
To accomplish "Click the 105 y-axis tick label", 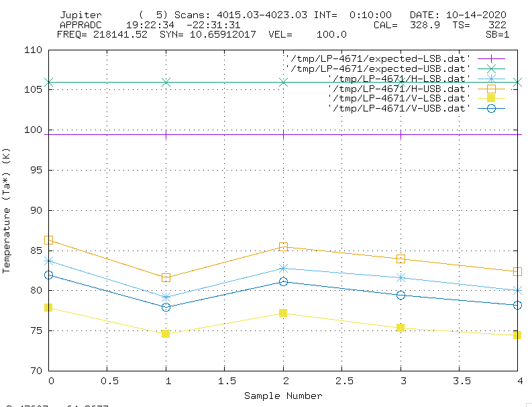I will (33, 90).
